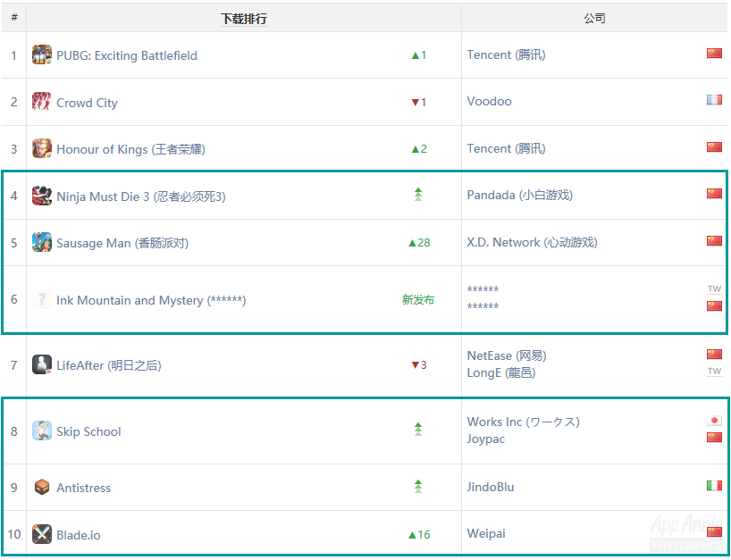The height and width of the screenshot is (560, 731).
Task: Click the Crowd City app icon
Action: [41, 102]
